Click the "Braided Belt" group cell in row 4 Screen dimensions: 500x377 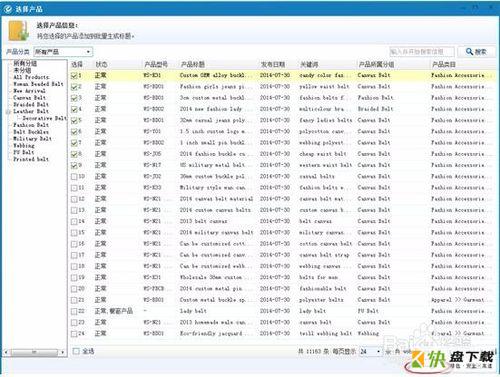click(x=375, y=109)
